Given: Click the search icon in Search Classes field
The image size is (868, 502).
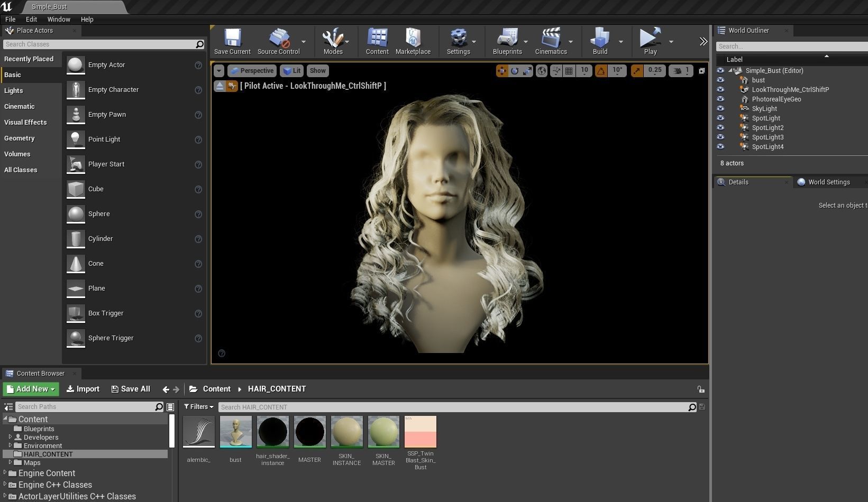Looking at the screenshot, I should (199, 44).
